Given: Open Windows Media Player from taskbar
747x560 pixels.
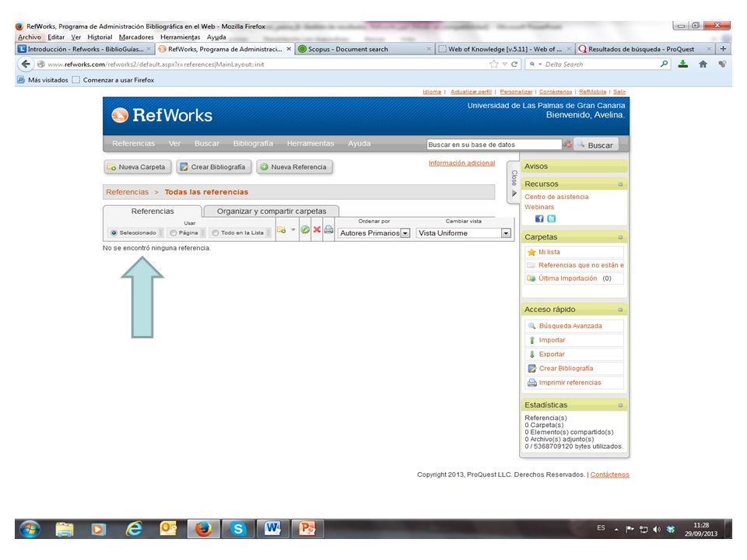Looking at the screenshot, I should coord(99,529).
